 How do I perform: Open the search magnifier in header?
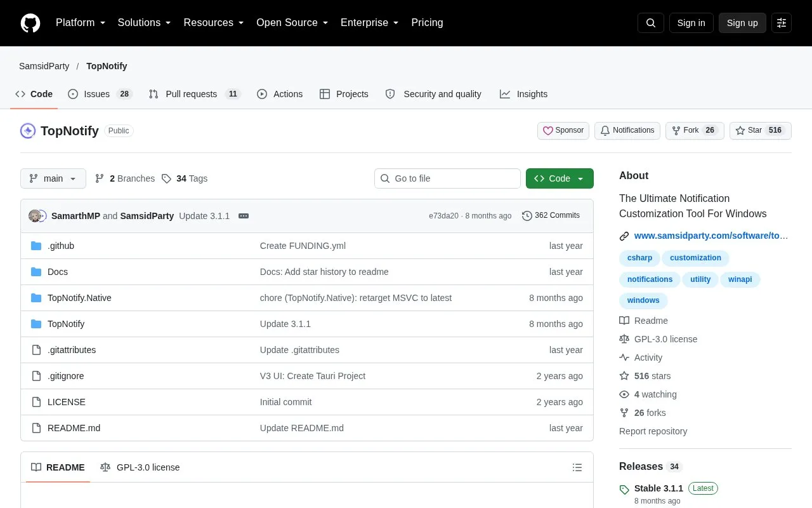[651, 23]
